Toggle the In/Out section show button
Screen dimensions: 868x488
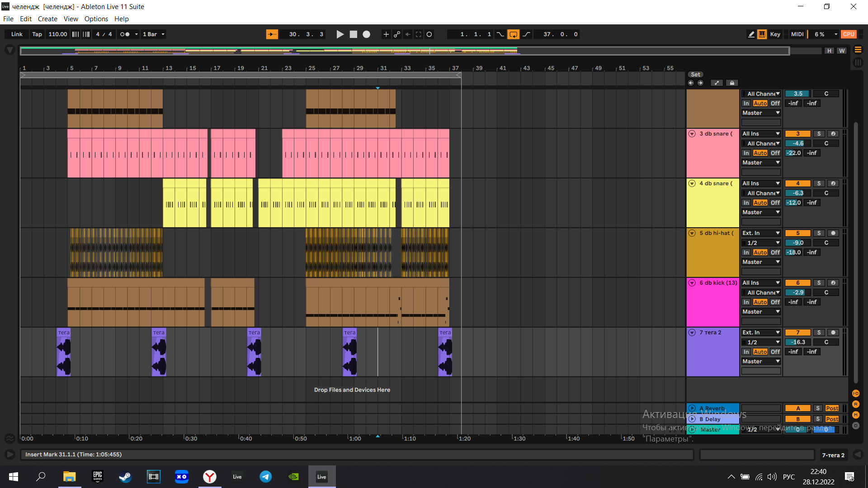855,394
